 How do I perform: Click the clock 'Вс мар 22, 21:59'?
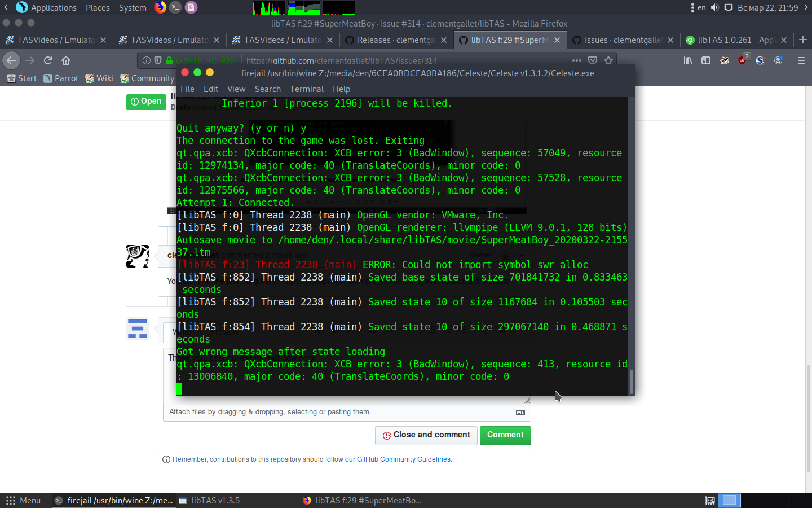[x=767, y=7]
